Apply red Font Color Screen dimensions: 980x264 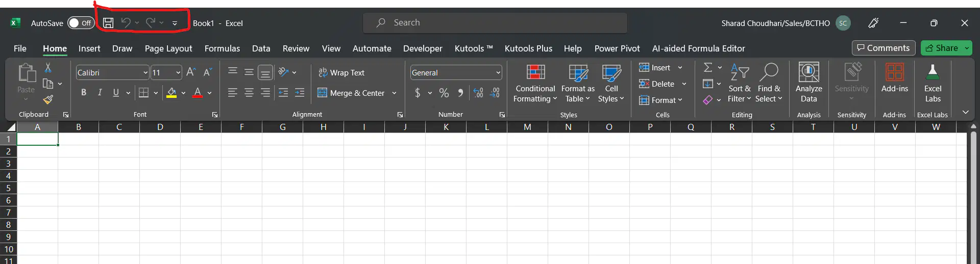pos(198,93)
